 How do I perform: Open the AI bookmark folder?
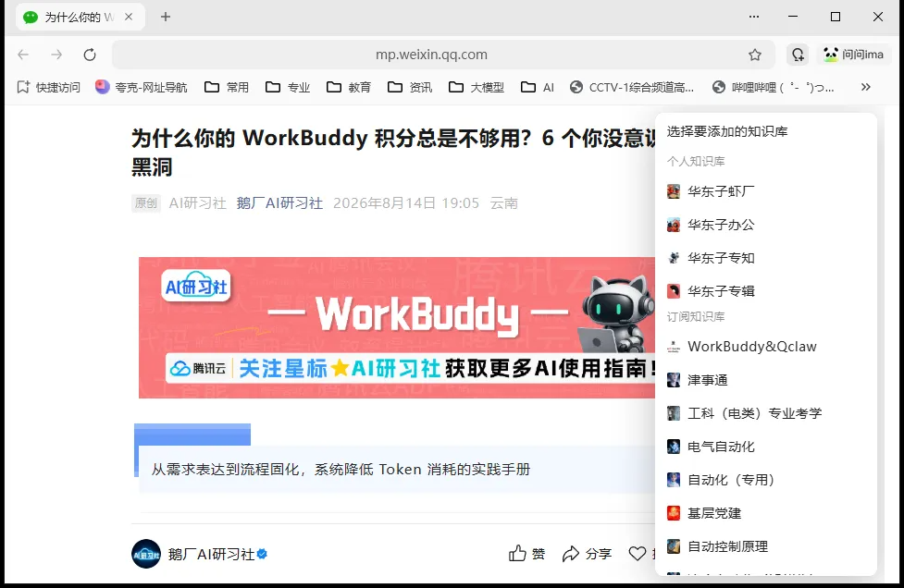pyautogui.click(x=538, y=87)
